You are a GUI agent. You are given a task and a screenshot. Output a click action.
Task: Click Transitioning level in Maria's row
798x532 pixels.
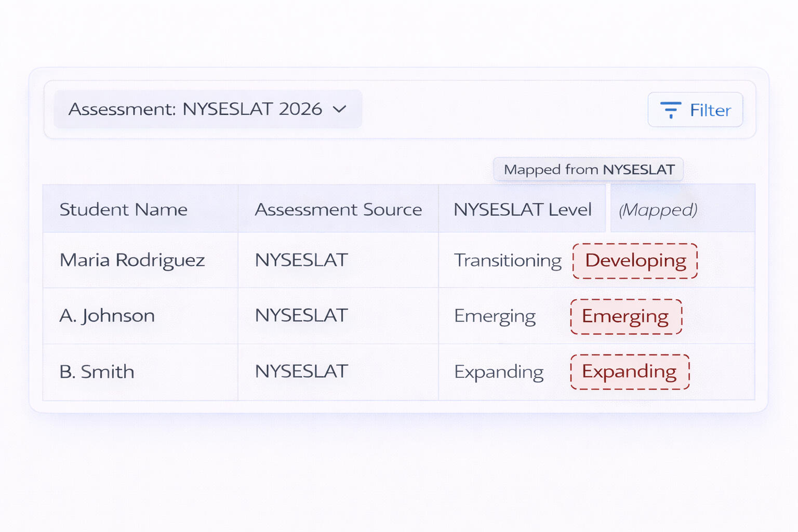[x=508, y=260]
